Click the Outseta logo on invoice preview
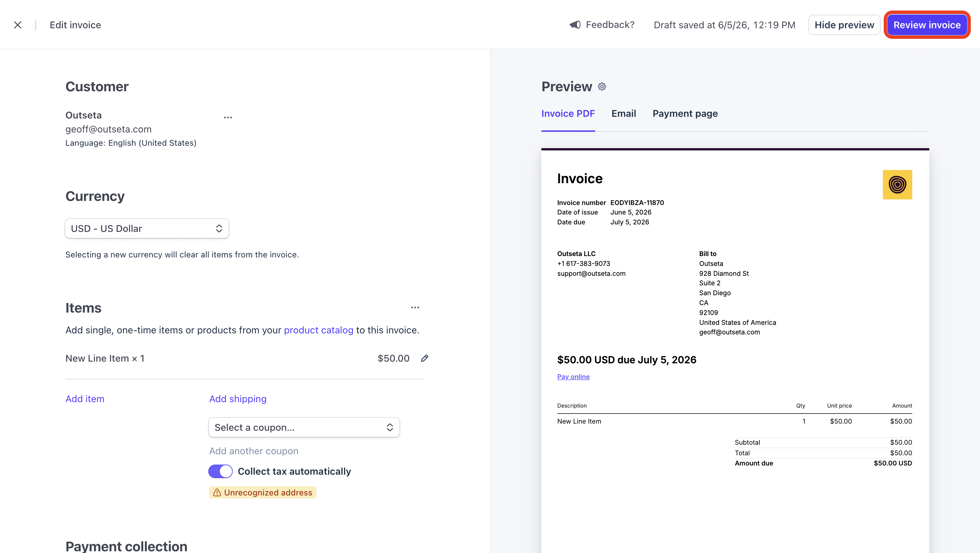The height and width of the screenshot is (553, 980). click(897, 185)
